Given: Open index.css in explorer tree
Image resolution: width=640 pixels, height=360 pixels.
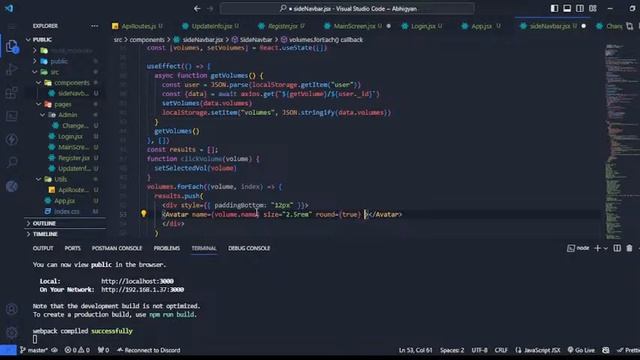Looking at the screenshot, I should [x=67, y=211].
